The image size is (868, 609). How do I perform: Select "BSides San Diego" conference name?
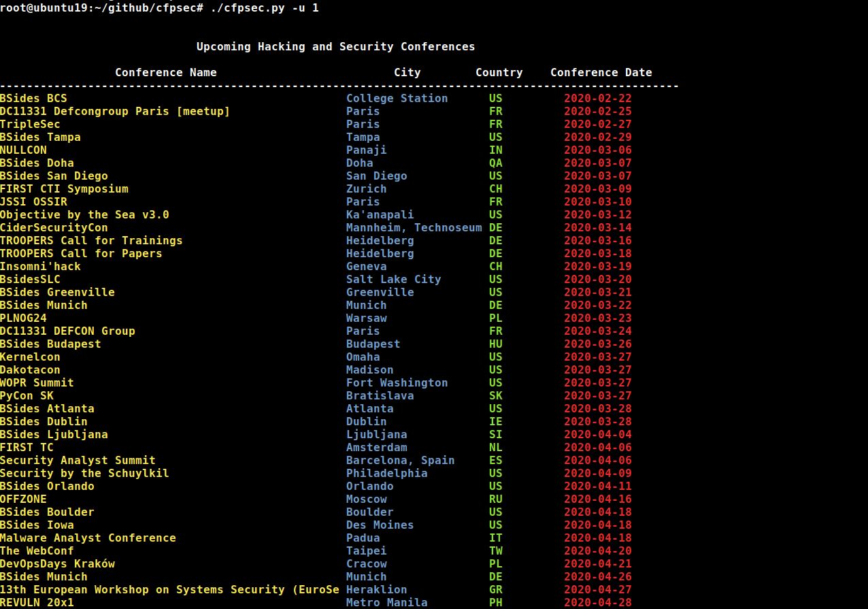pyautogui.click(x=54, y=176)
